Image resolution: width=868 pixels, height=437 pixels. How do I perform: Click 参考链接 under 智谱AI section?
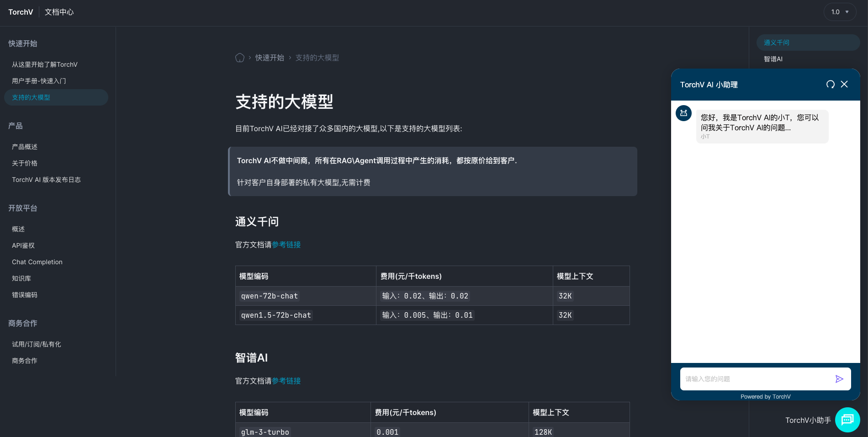pyautogui.click(x=286, y=381)
